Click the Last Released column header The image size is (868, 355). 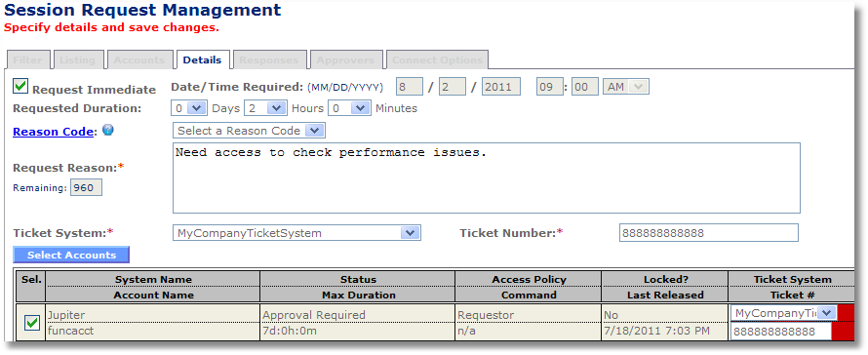tap(665, 295)
